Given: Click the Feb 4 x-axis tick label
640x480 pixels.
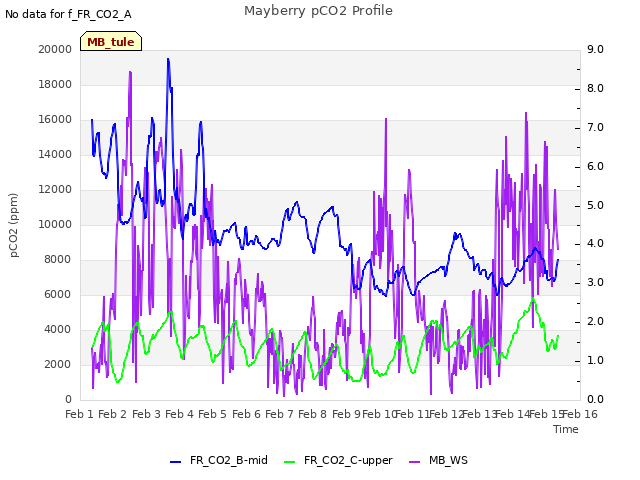Looking at the screenshot, I should (x=179, y=414).
